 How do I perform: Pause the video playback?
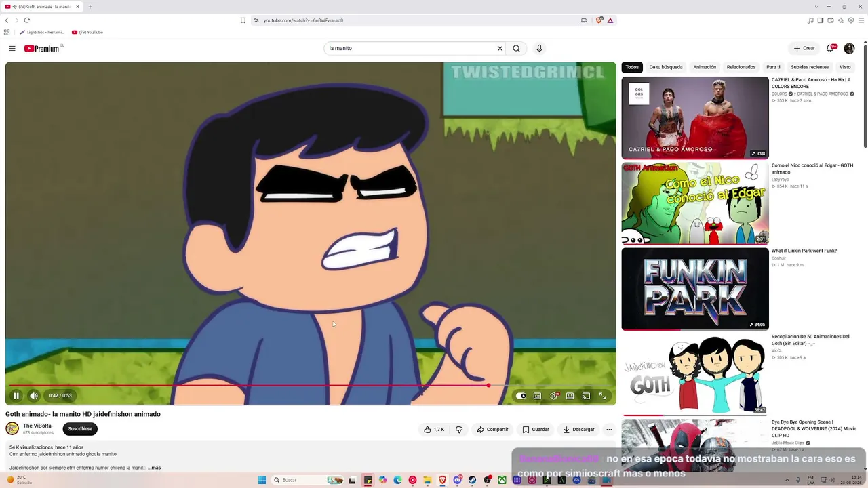coord(16,396)
